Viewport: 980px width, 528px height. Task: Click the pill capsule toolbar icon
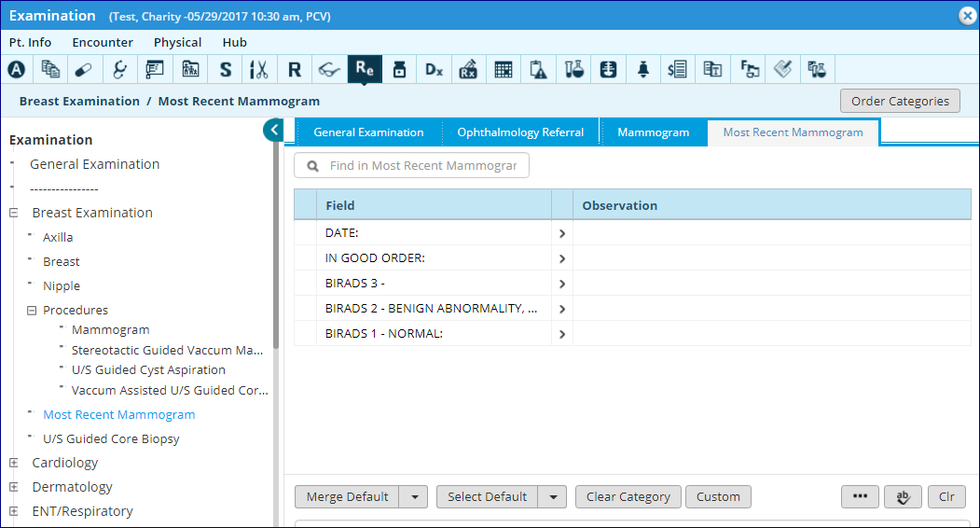click(x=84, y=69)
